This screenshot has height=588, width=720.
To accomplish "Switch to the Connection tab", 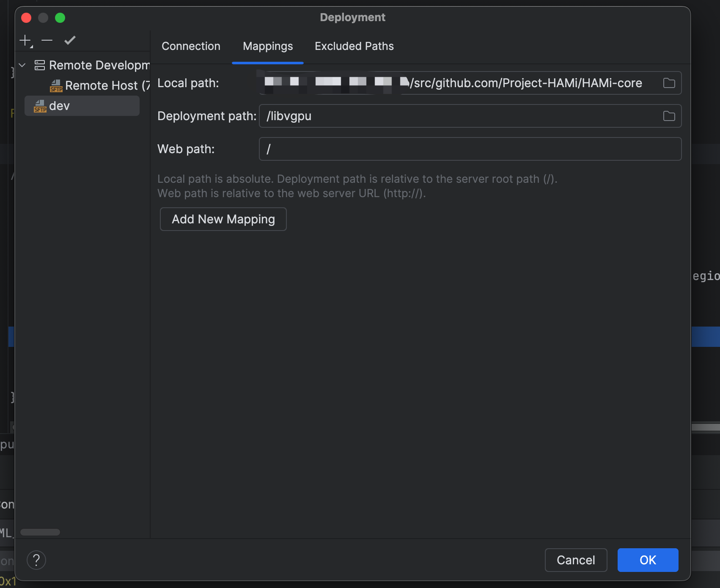I will pos(191,46).
